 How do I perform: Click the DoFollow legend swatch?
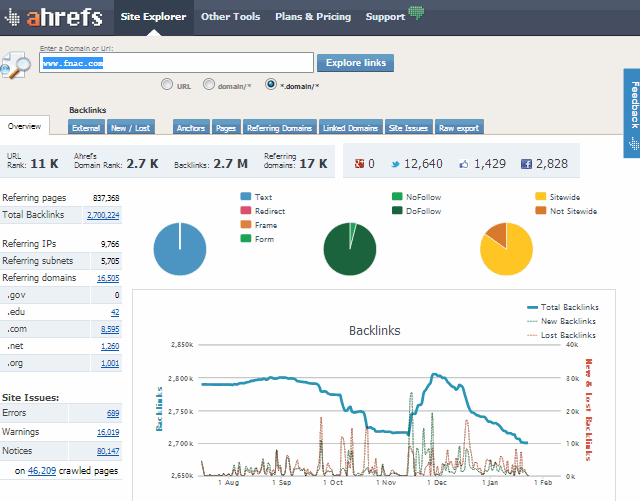[397, 210]
